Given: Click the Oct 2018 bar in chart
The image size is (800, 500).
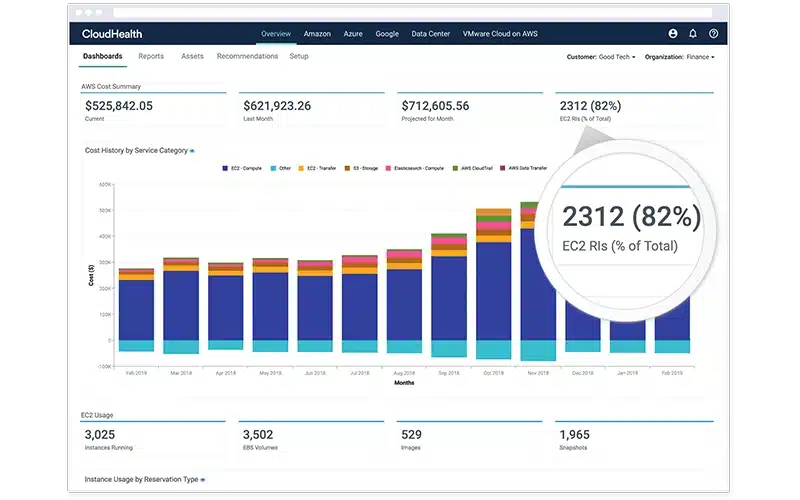Looking at the screenshot, I should [x=493, y=284].
